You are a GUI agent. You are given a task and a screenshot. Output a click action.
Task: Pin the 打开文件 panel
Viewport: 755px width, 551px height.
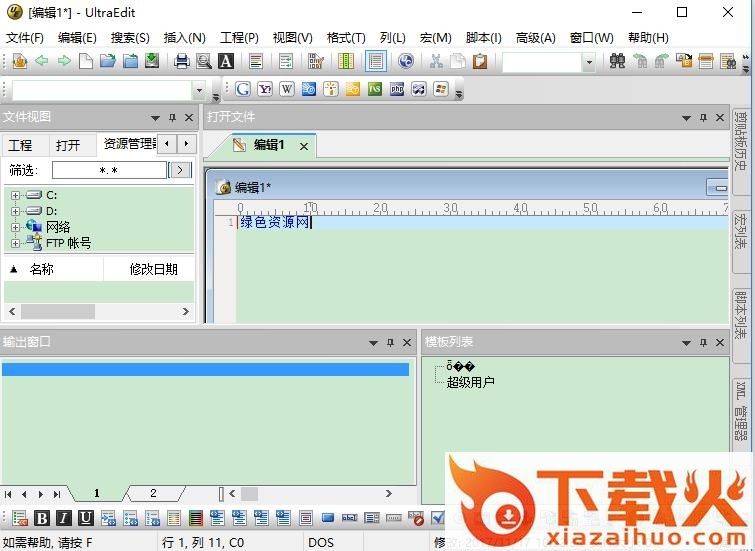click(703, 118)
